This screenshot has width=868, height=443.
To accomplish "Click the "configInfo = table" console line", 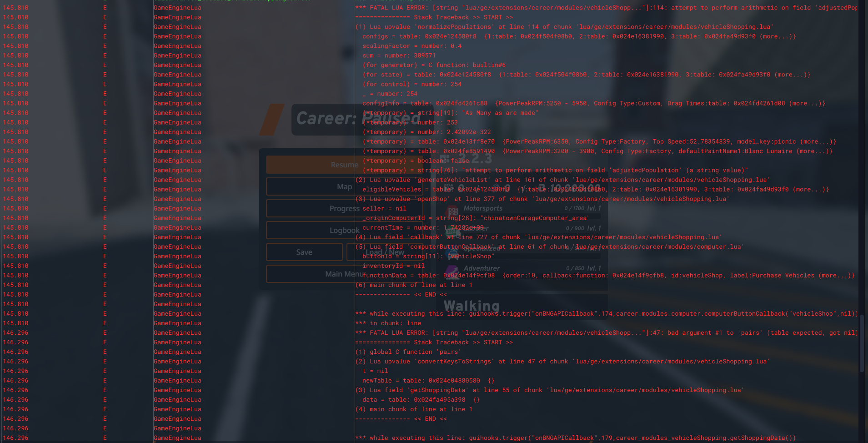I will (594, 103).
